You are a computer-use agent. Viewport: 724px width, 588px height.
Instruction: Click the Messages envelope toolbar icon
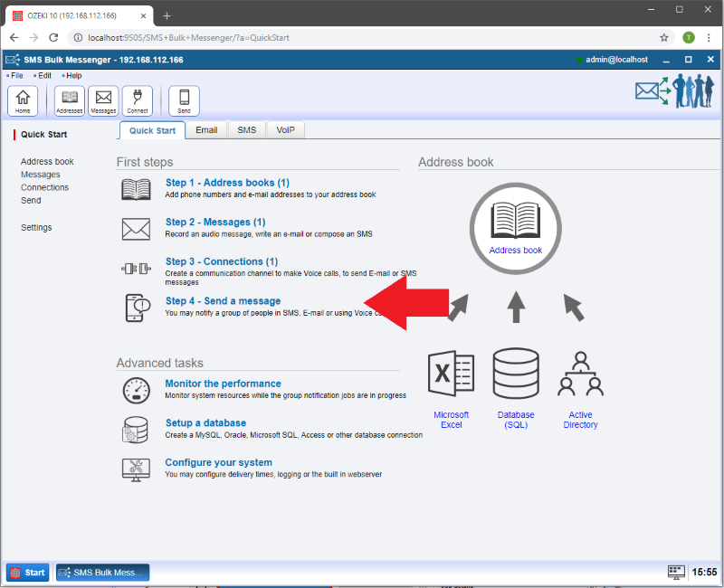(x=103, y=100)
